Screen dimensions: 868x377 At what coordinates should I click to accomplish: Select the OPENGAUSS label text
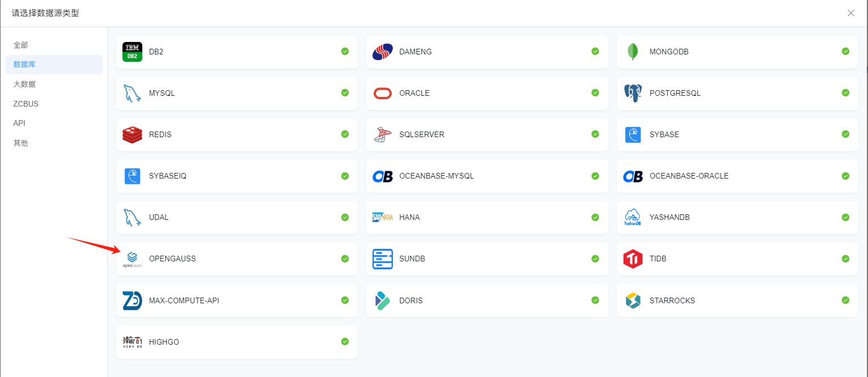click(x=172, y=259)
